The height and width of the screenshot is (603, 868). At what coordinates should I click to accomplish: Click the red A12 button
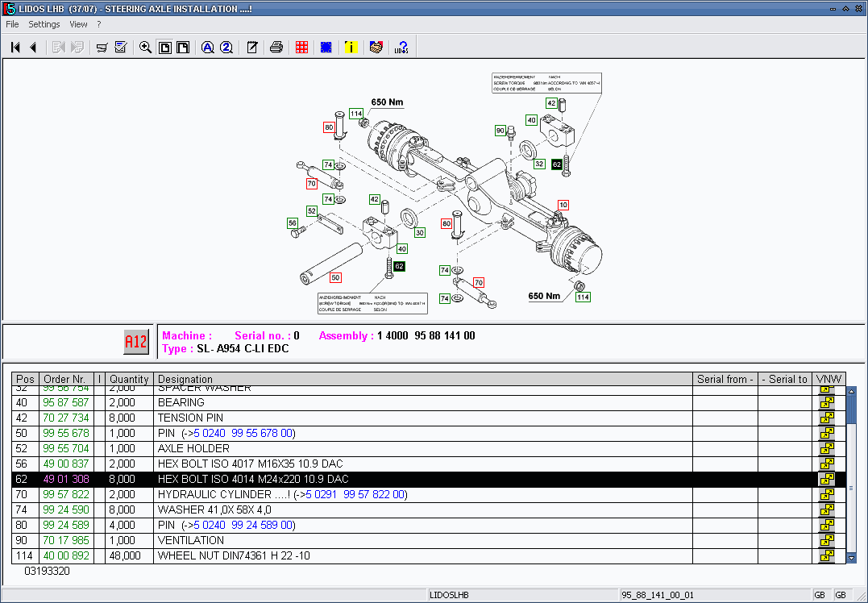pos(135,343)
